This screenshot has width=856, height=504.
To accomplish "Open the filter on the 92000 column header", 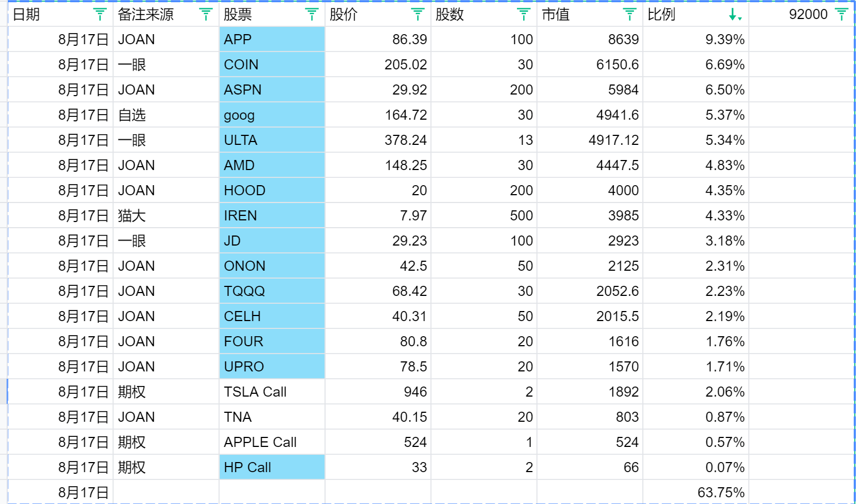I will (x=841, y=15).
